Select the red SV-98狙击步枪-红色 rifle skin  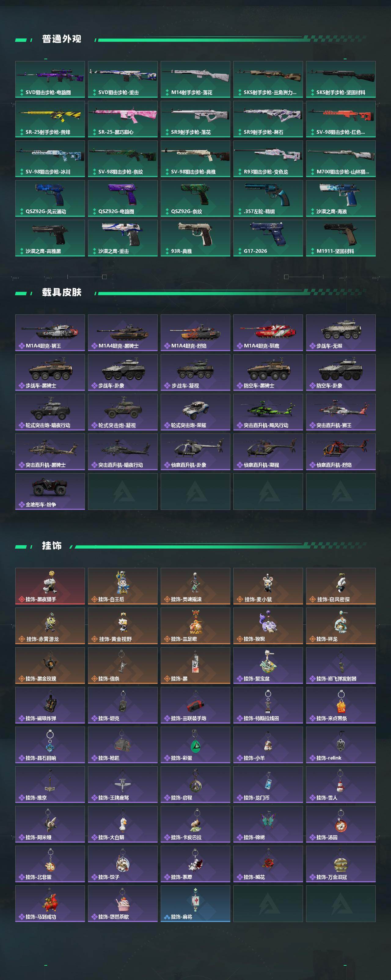[341, 119]
